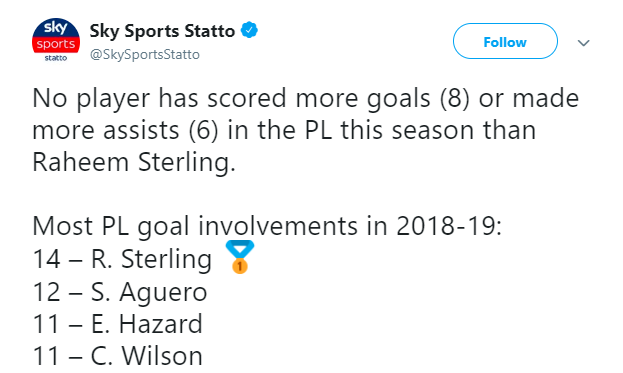Click the 'more assists (6)' tweet line

click(x=284, y=130)
